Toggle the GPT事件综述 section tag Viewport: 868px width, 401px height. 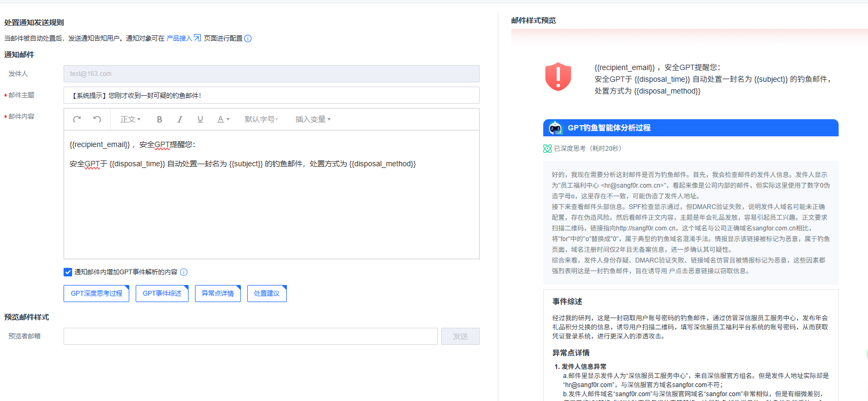pos(162,294)
